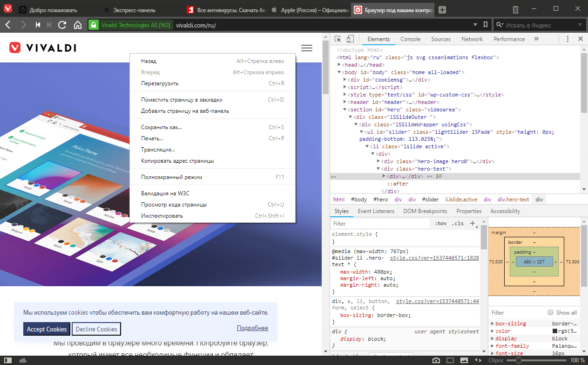
Task: Add new style rule plus icon
Action: coord(473,223)
